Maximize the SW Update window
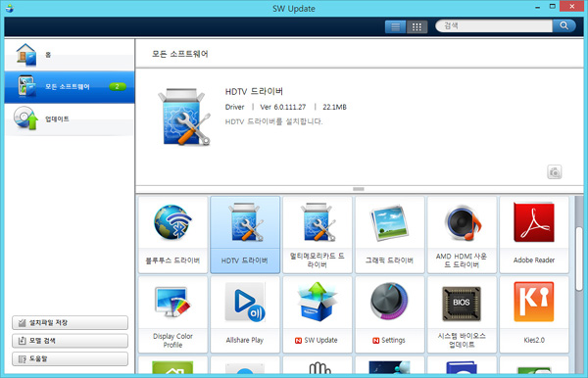Viewport: 588px width, 378px height. [x=552, y=7]
